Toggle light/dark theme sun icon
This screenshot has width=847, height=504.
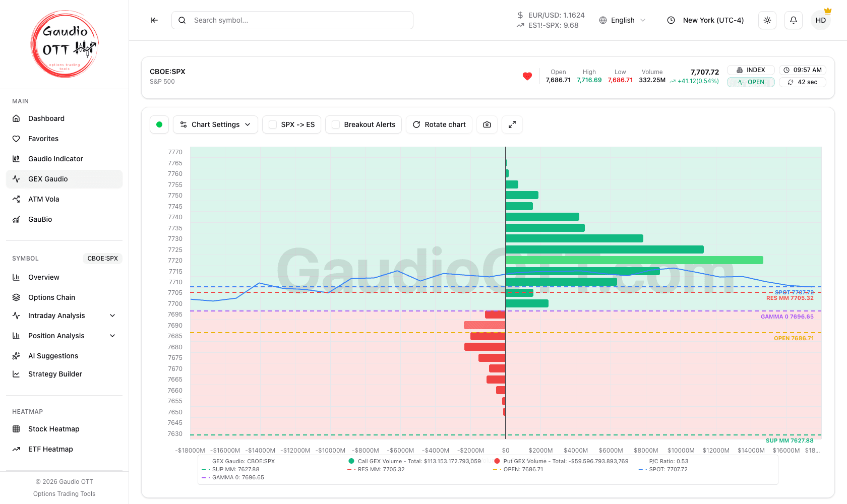tap(767, 20)
